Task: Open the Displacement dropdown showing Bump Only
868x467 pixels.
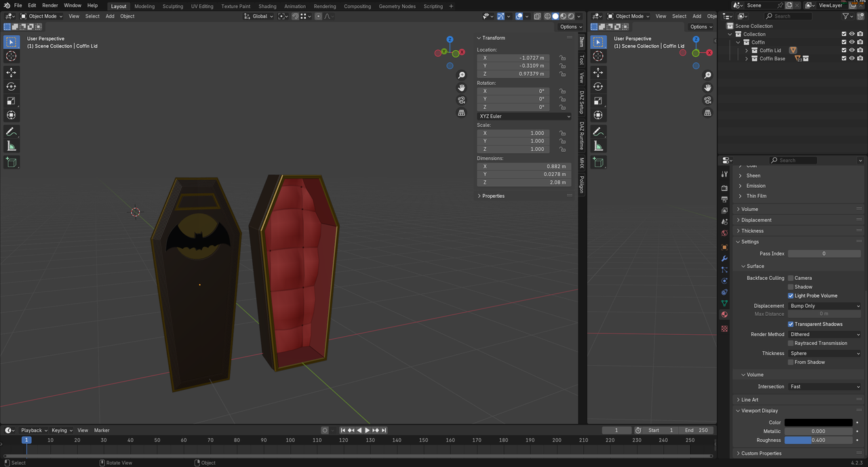Action: point(825,306)
